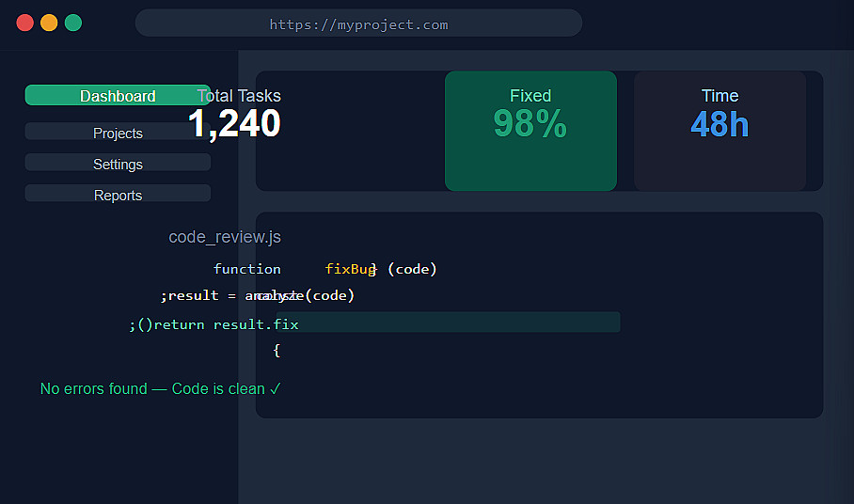The image size is (854, 504).
Task: Select the green Fixed 98% card
Action: (530, 131)
